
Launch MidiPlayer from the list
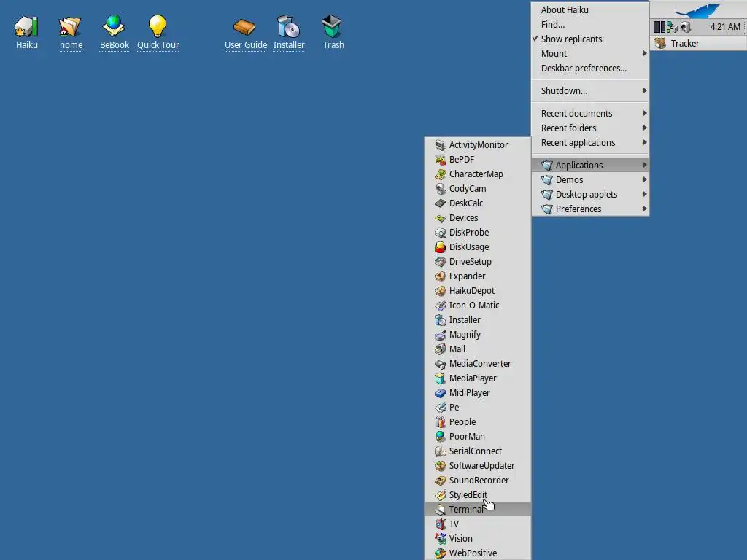pos(478,393)
